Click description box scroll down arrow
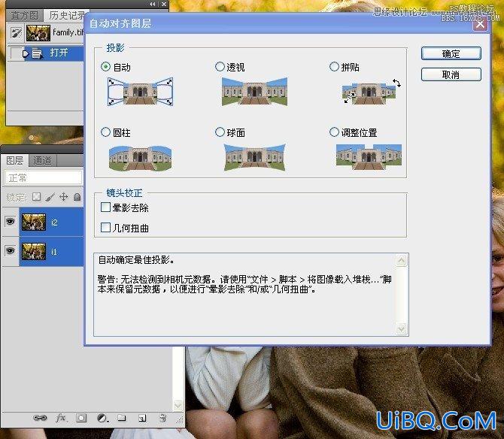504x439 pixels. 401,328
